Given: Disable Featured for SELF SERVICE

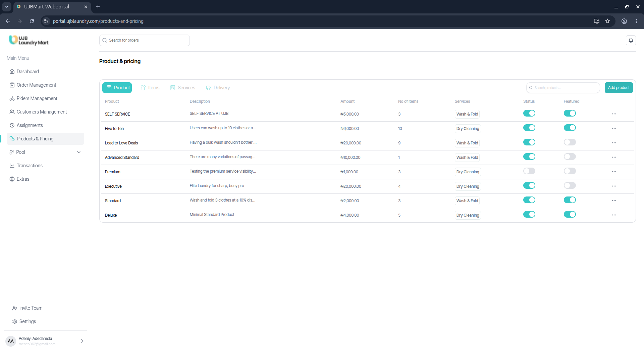Looking at the screenshot, I should [570, 113].
